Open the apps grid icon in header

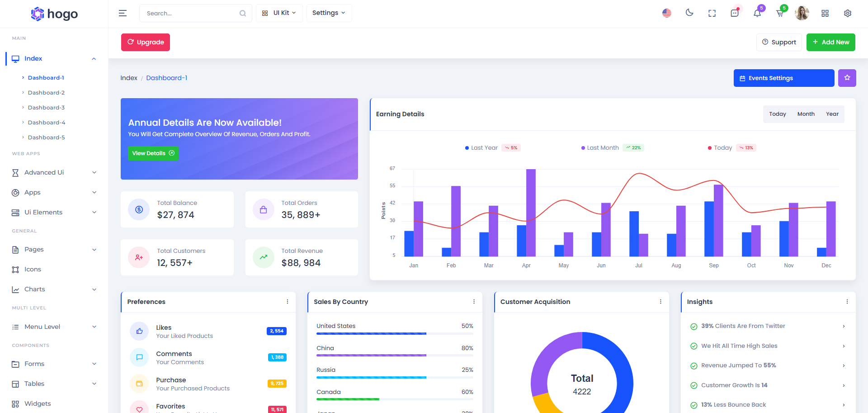click(x=825, y=13)
